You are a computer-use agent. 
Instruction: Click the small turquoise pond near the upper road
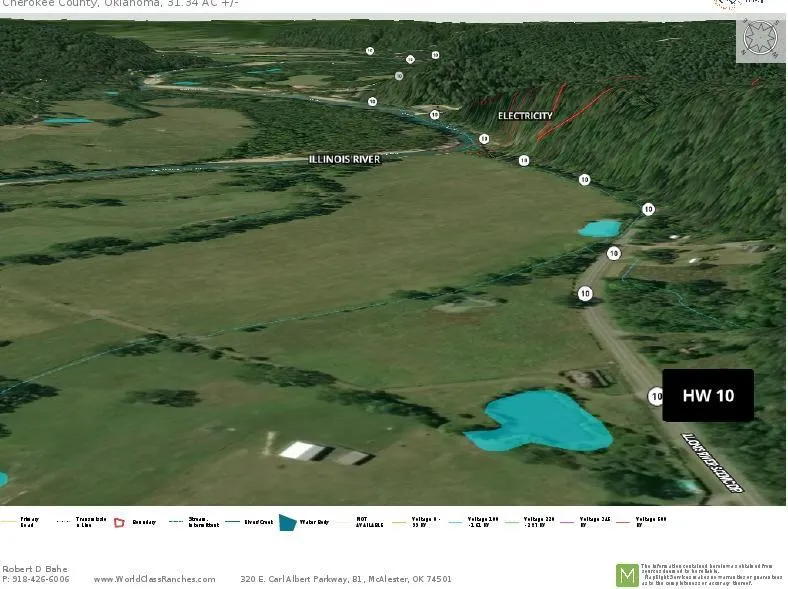[x=600, y=228]
